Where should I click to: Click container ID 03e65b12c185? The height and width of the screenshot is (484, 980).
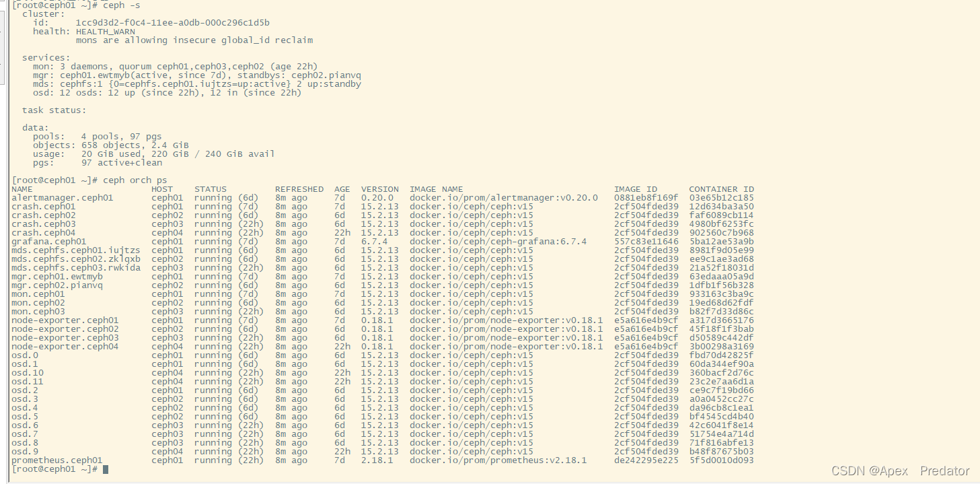coord(722,198)
